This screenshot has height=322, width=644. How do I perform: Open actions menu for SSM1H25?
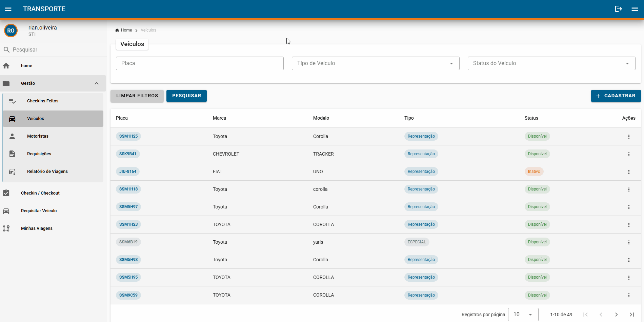pos(629,137)
